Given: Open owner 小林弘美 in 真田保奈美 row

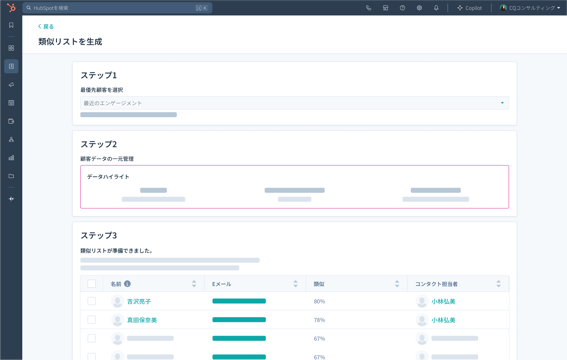Looking at the screenshot, I should (443, 320).
